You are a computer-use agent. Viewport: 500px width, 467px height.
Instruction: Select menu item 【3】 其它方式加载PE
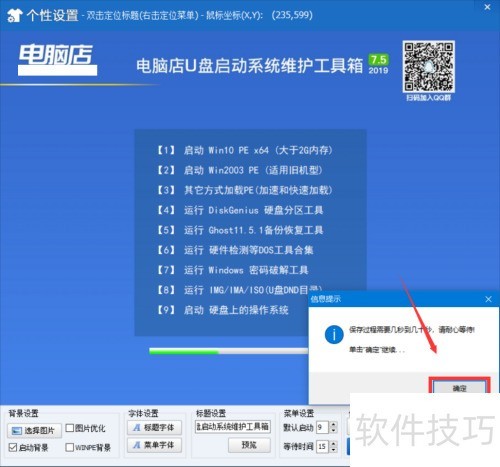click(244, 190)
